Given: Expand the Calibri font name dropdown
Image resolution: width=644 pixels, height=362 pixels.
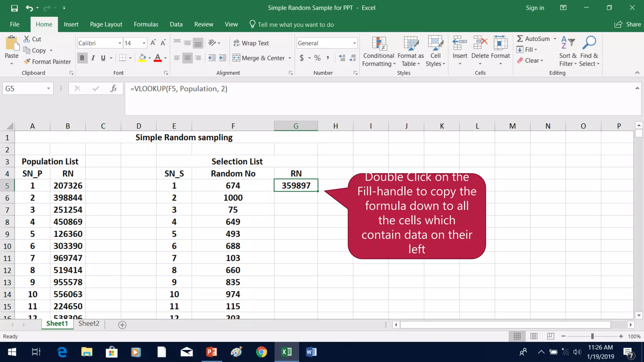Looking at the screenshot, I should [x=120, y=43].
